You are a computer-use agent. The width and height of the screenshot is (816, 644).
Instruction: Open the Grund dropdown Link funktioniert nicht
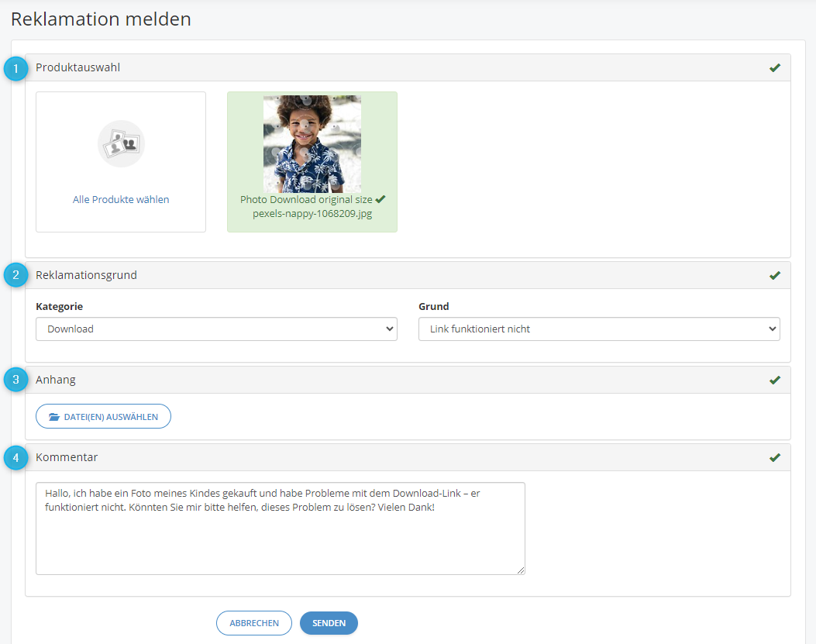(x=599, y=329)
